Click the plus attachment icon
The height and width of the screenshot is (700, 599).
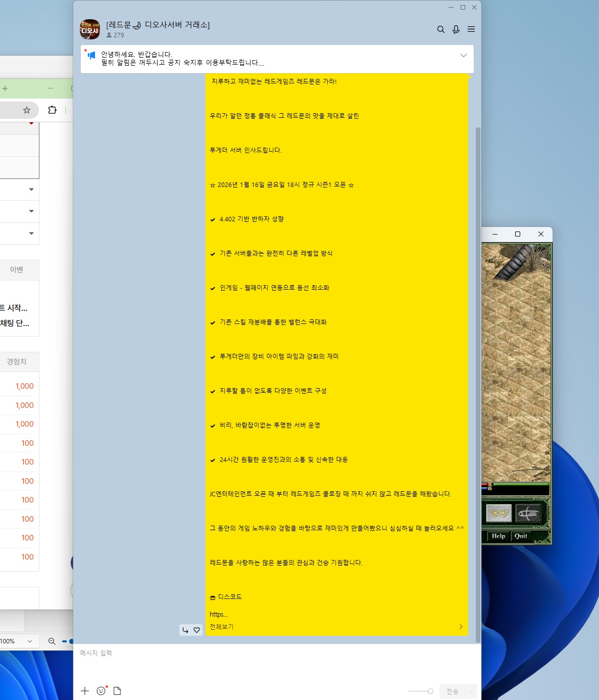pyautogui.click(x=85, y=691)
